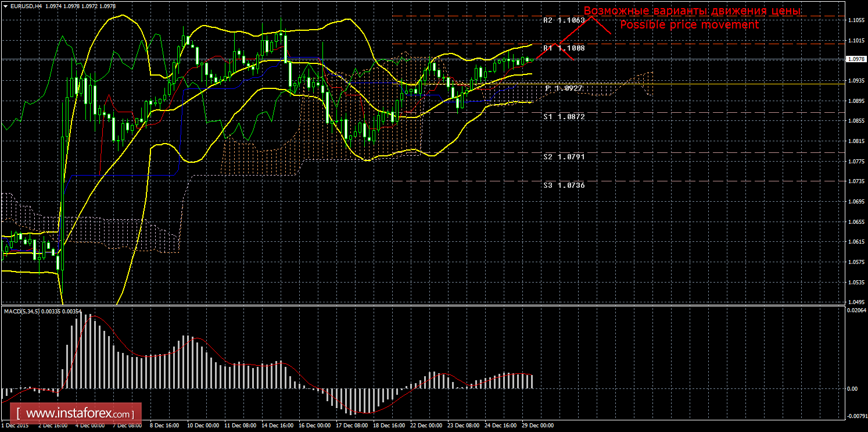Select the S2 1.0791 support label
Viewport: 868px width, 432px height.
(564, 156)
